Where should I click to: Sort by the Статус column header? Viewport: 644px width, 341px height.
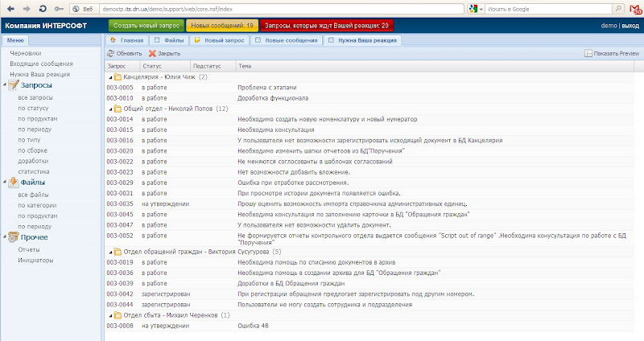(x=165, y=66)
